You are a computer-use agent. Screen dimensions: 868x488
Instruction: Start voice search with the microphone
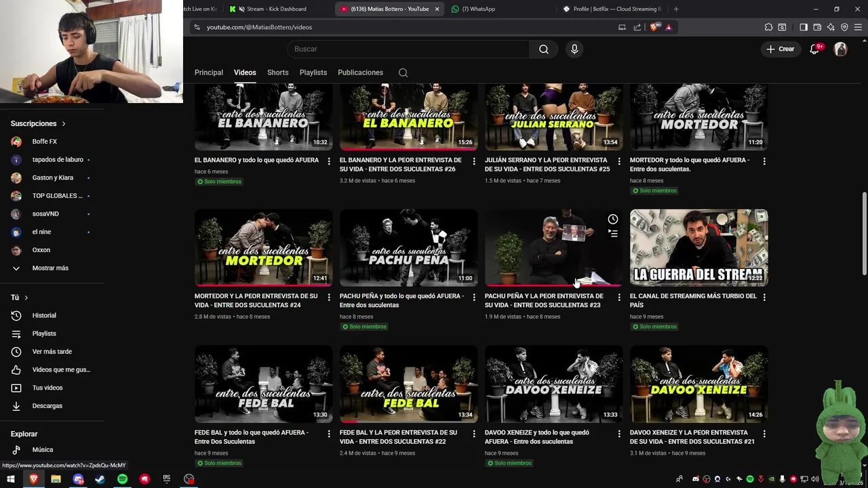[x=574, y=49]
